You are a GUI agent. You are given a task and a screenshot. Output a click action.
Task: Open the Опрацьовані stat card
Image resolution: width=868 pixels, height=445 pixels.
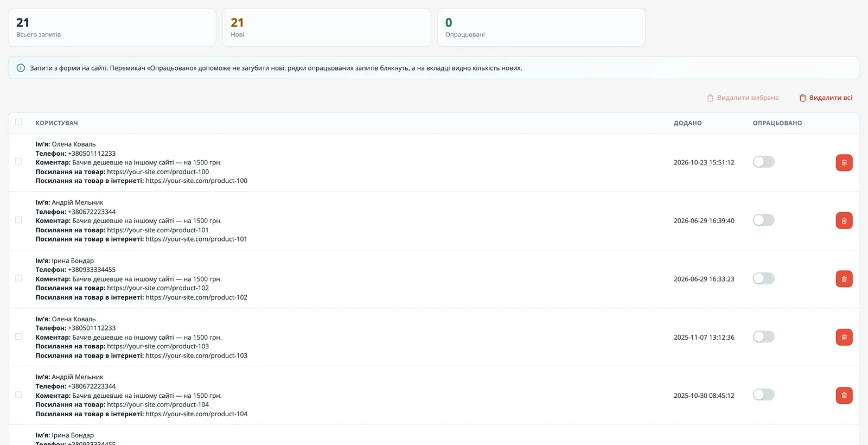541,27
